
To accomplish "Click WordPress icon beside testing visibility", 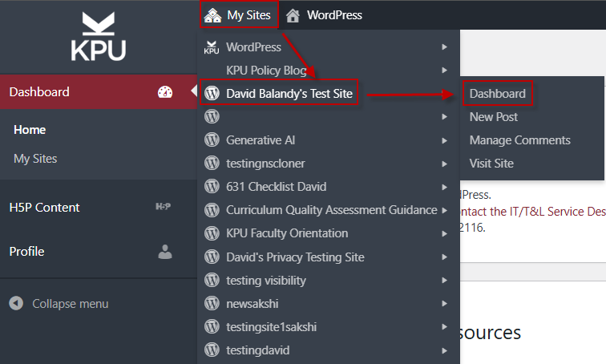I will coord(212,280).
